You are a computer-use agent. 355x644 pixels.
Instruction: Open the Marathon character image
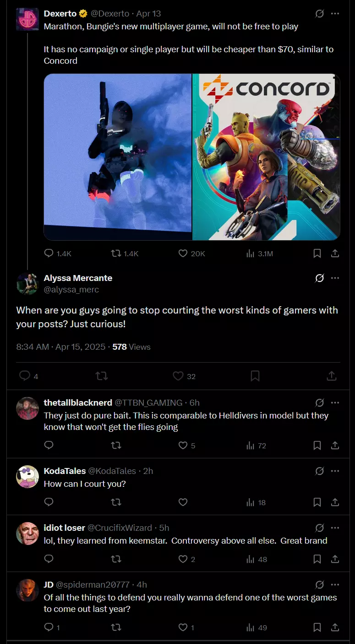pyautogui.click(x=118, y=157)
